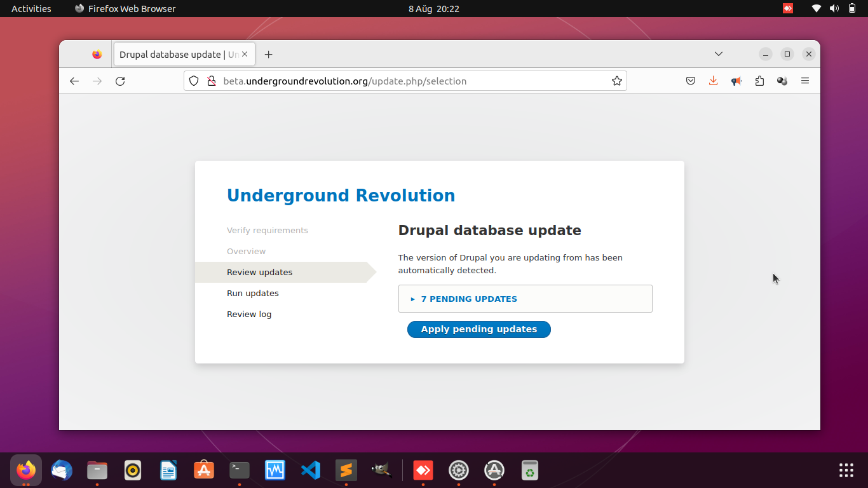Open the Files manager from the dock
Image resolution: width=868 pixels, height=488 pixels.
(97, 470)
